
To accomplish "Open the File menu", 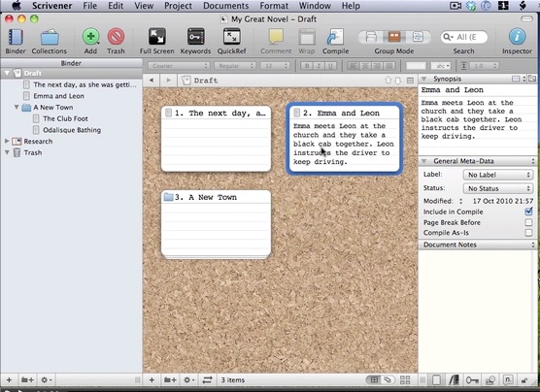I will click(x=90, y=6).
